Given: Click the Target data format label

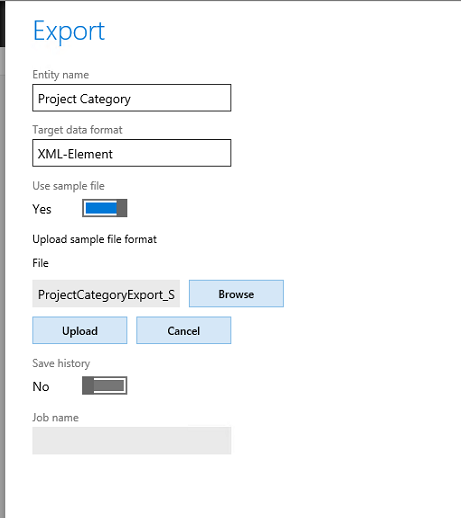Looking at the screenshot, I should point(77,130).
